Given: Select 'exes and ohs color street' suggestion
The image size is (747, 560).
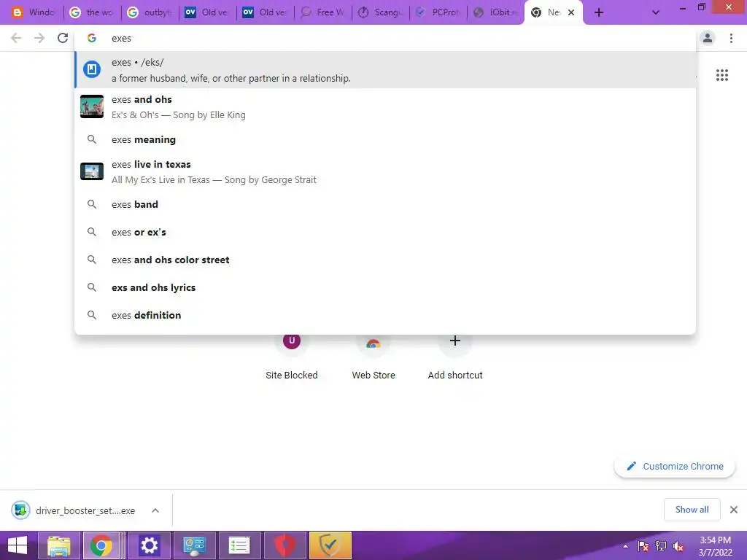Looking at the screenshot, I should click(x=385, y=260).
